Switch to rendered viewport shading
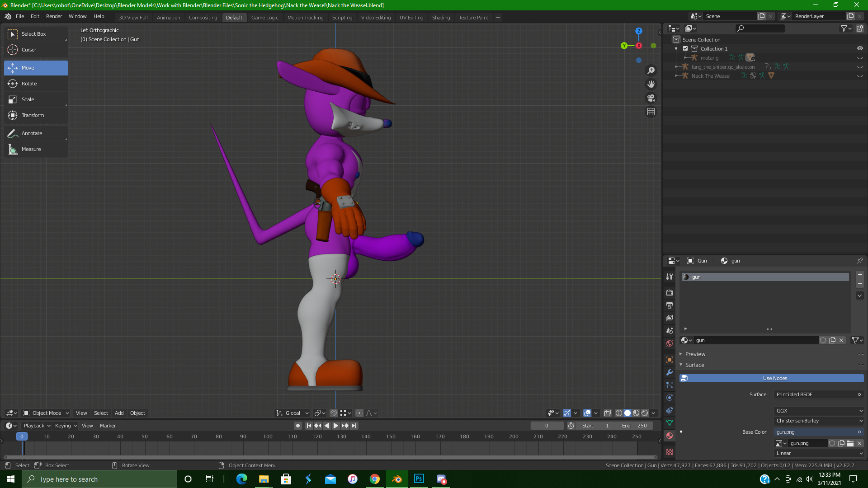 click(645, 413)
